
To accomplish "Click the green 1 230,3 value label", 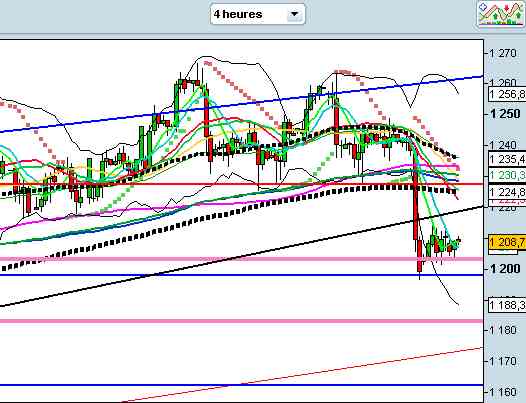I will pyautogui.click(x=507, y=174).
